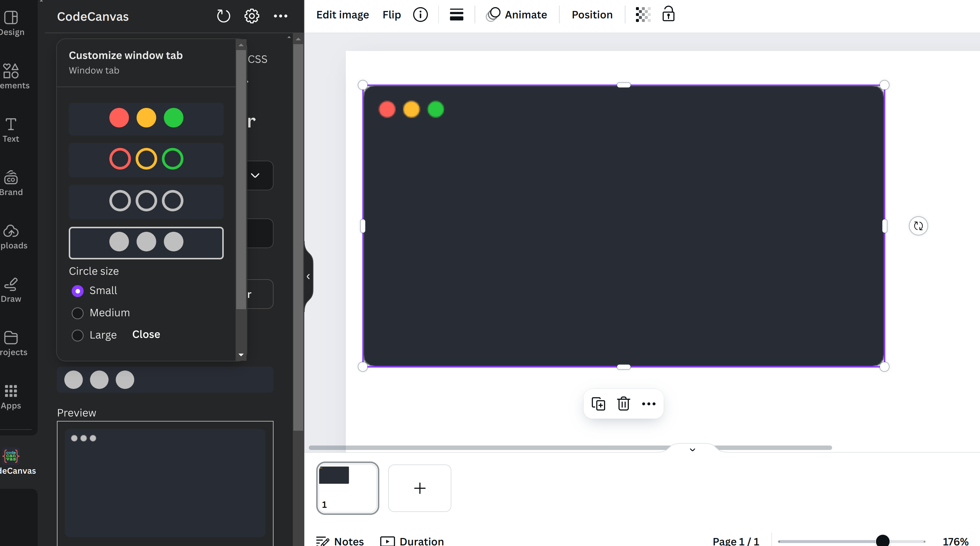Click the rotate handle beside canvas
This screenshot has height=546, width=980.
(918, 226)
